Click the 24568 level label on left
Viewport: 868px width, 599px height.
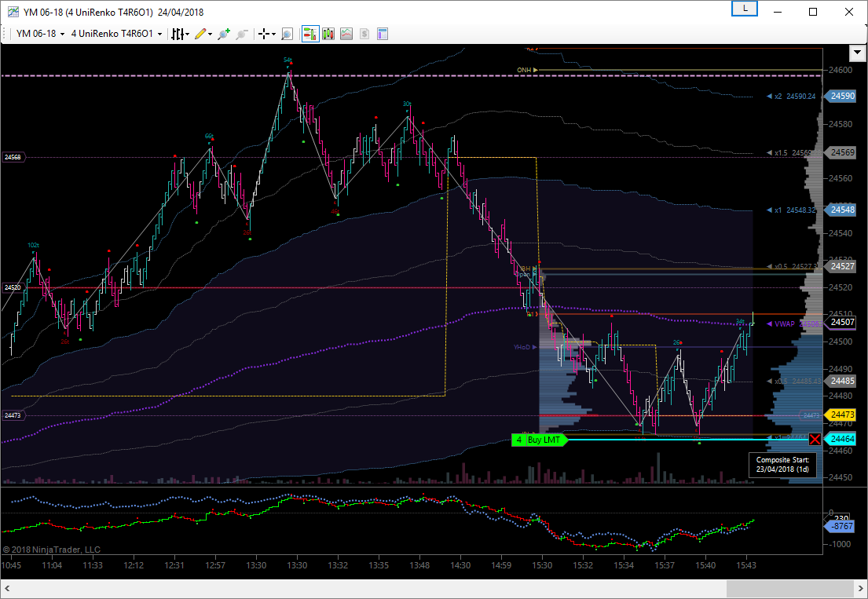13,157
